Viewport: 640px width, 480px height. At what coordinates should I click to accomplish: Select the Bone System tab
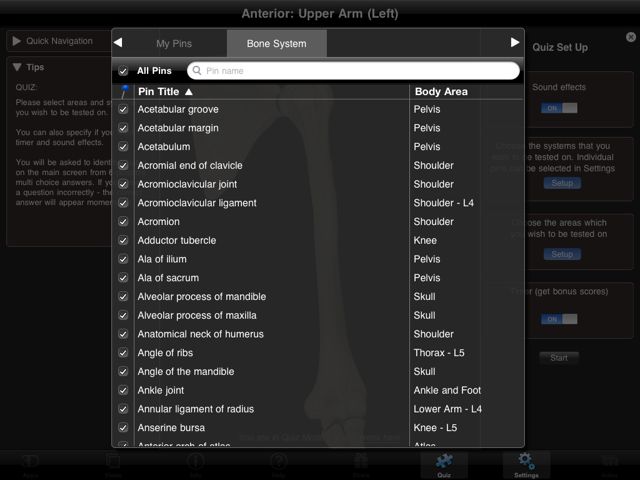click(x=276, y=44)
